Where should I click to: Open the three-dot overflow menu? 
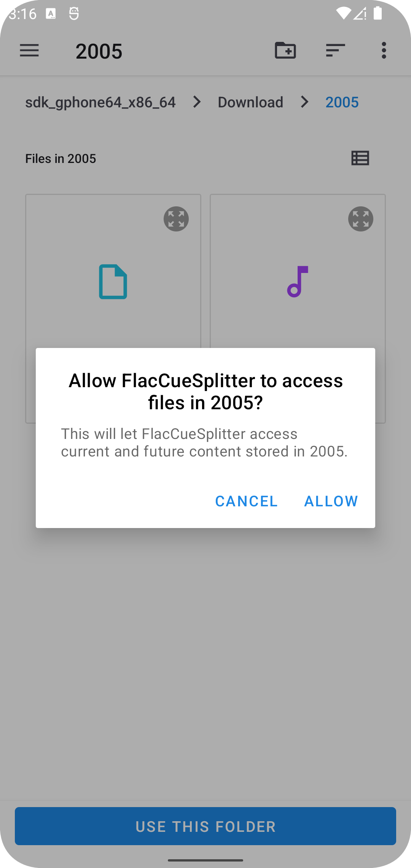384,50
